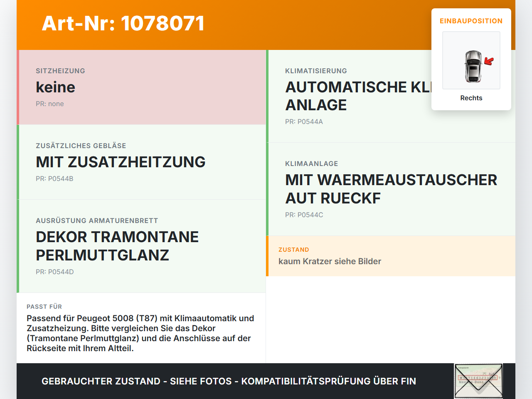Click the PASST FÜR label
This screenshot has height=399, width=532.
point(44,307)
